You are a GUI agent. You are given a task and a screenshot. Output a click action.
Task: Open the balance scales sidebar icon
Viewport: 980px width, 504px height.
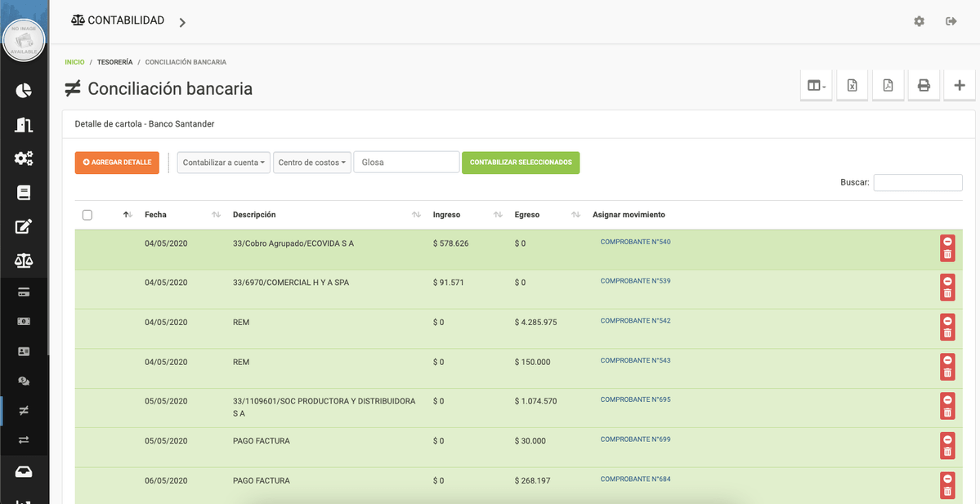(x=24, y=261)
